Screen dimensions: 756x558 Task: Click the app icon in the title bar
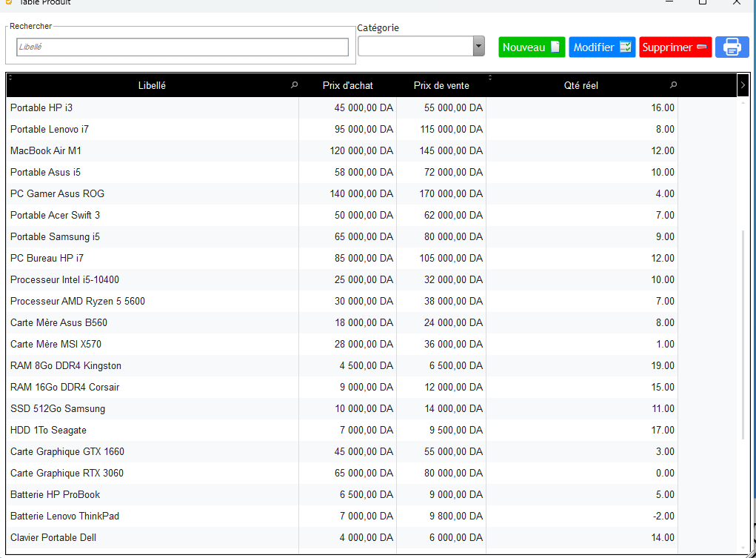tap(9, 2)
